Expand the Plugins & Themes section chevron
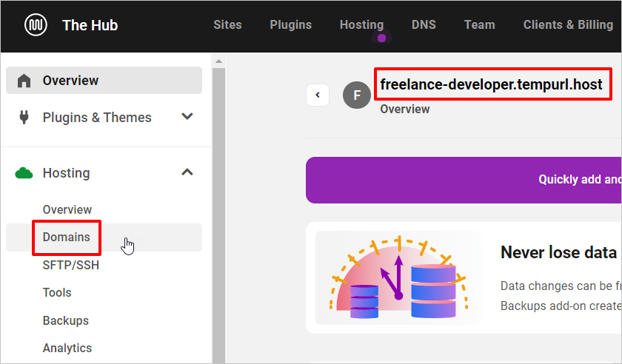Viewport: 622px width, 364px height. pos(187,117)
